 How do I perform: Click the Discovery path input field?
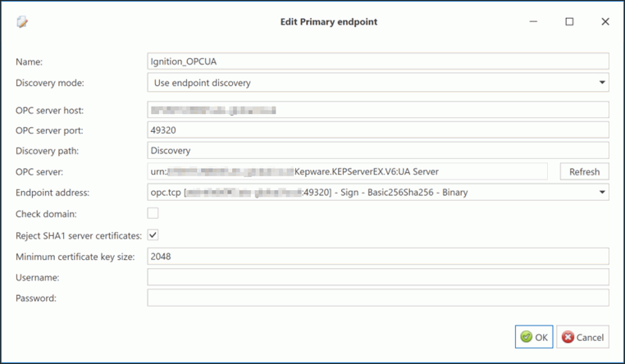tap(378, 151)
